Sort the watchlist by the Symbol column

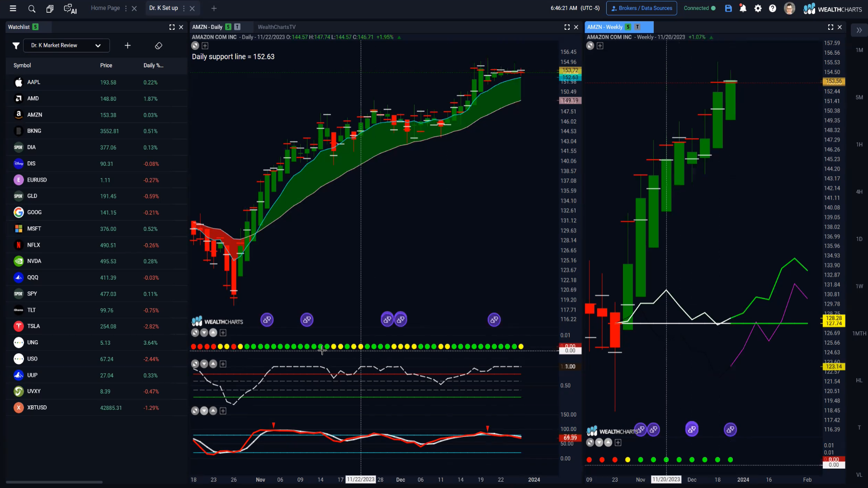[22, 66]
